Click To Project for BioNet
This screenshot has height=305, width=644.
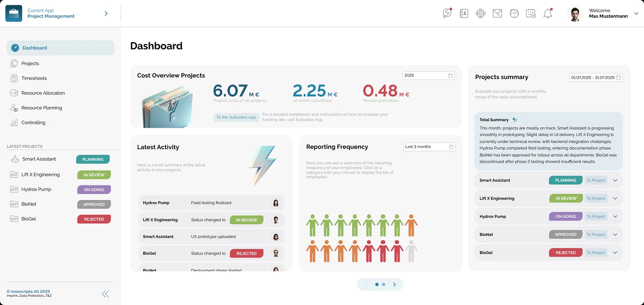coord(596,235)
